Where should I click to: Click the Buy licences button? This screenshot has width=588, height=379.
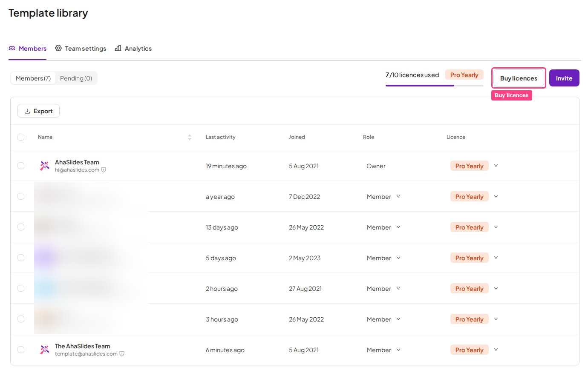519,78
